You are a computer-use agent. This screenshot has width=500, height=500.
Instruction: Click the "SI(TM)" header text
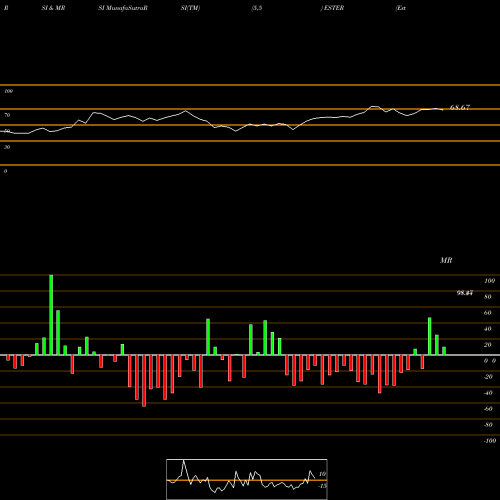(190, 8)
